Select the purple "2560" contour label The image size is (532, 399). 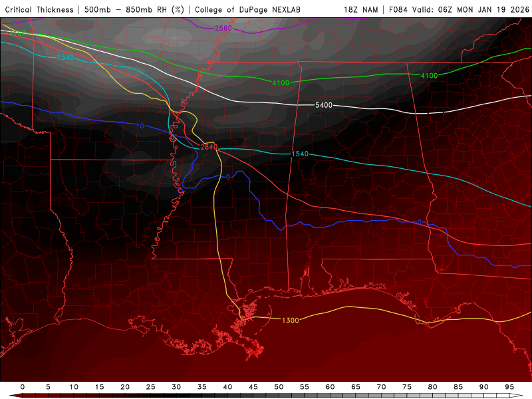[223, 28]
